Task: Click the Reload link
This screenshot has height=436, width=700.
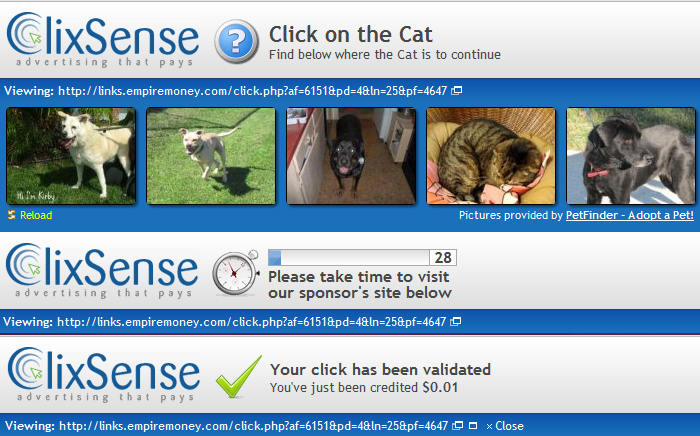Action: pos(36,215)
